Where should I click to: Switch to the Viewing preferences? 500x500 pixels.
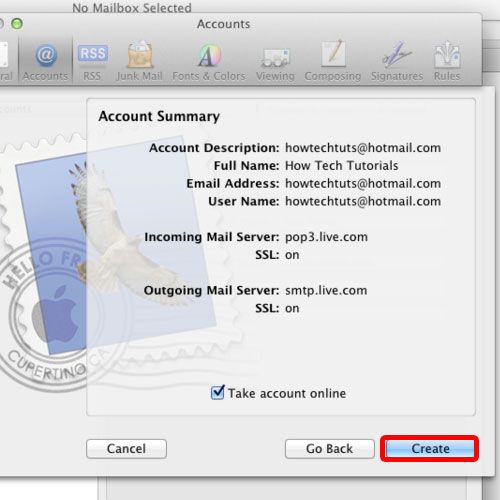275,62
